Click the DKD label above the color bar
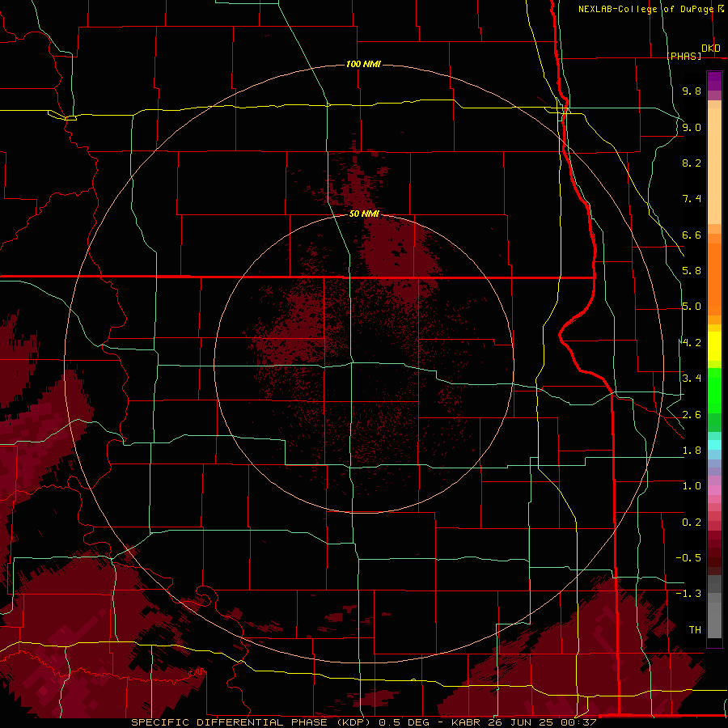The image size is (728, 728). pyautogui.click(x=711, y=49)
